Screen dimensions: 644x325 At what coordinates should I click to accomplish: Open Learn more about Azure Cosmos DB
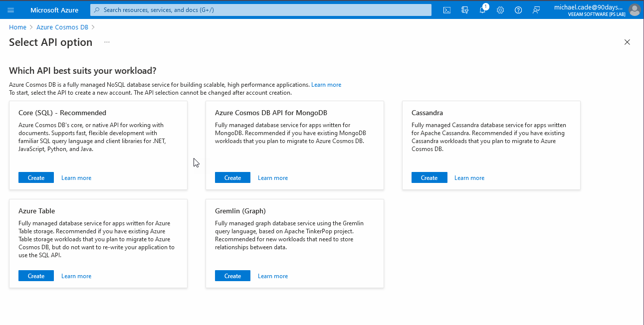(x=326, y=84)
